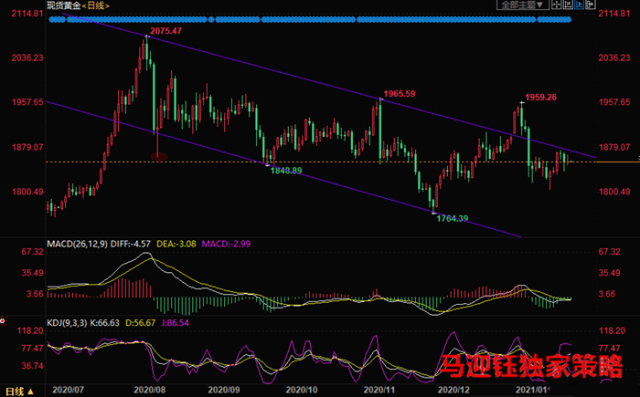Viewport: 640px width, 397px height.
Task: Click the MACD(26,12,9) indicator label
Action: pos(77,244)
